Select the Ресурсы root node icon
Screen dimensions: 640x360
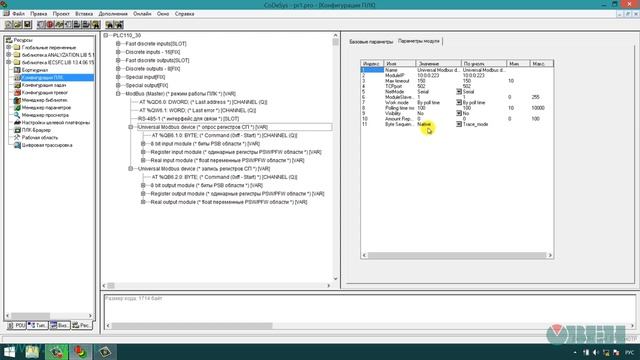[9, 40]
